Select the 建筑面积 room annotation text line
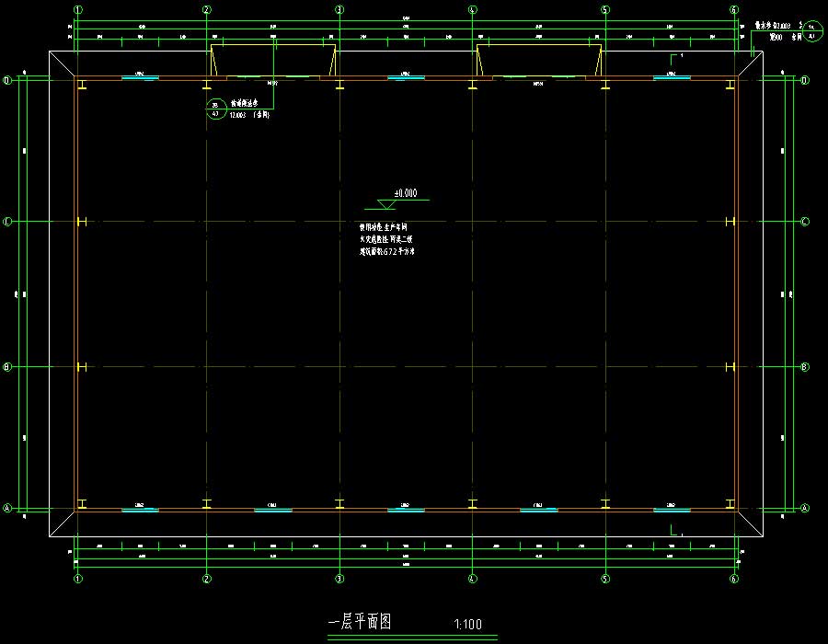This screenshot has width=828, height=644. pyautogui.click(x=387, y=250)
